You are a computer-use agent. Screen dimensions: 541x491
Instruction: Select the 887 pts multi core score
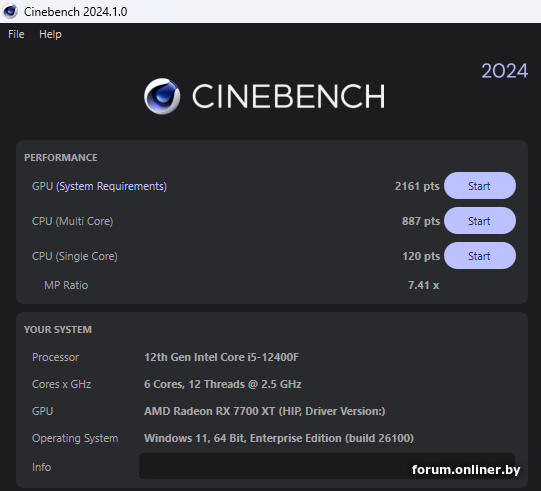pyautogui.click(x=421, y=221)
